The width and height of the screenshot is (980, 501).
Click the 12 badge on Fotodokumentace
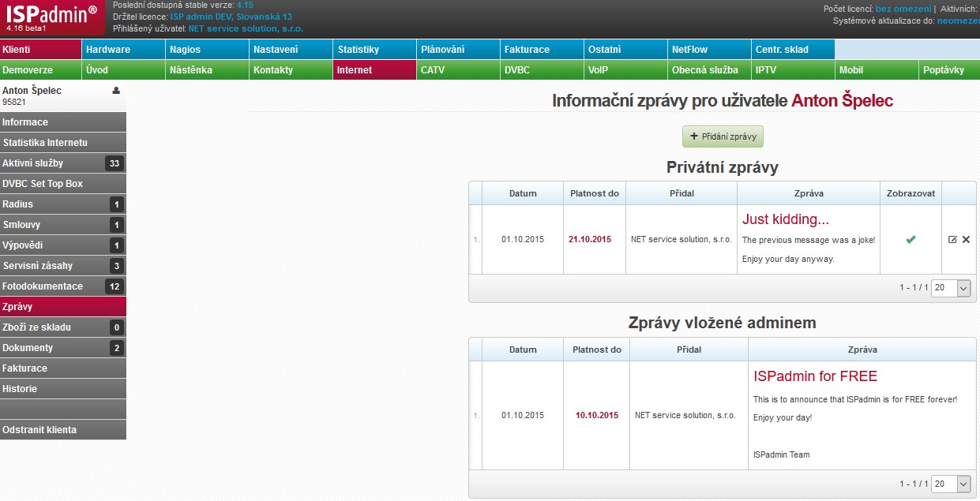(115, 286)
